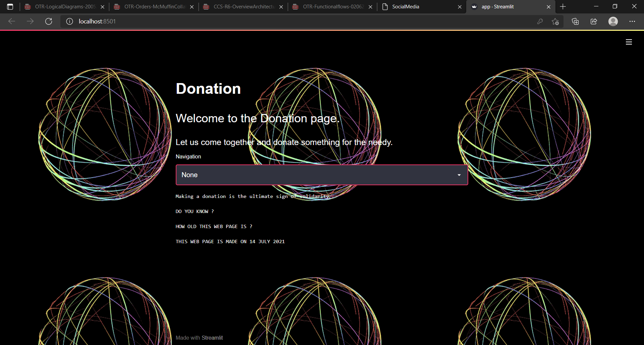Expand the Navigation dropdown arrow
This screenshot has width=644, height=345.
(459, 175)
